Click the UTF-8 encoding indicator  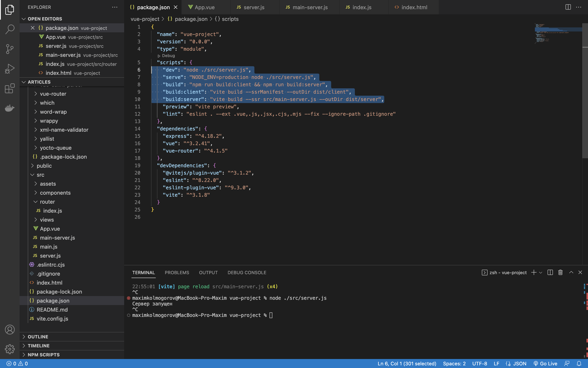480,364
